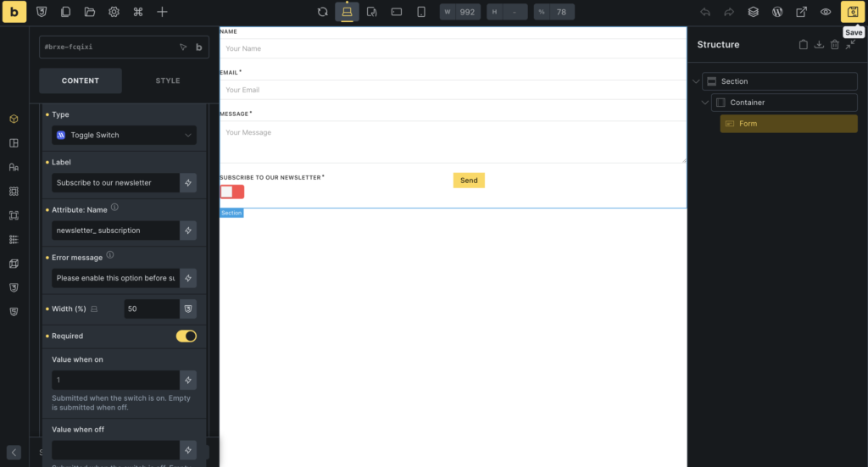Collapse the Container tree chevron
868x467 pixels.
704,103
